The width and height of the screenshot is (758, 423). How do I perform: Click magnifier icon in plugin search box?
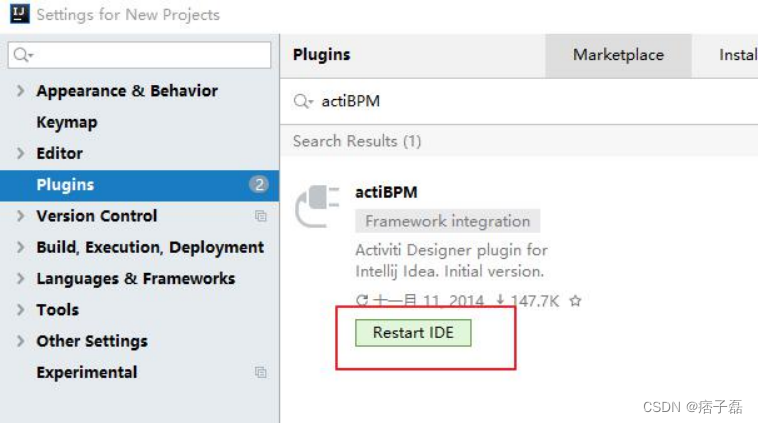coord(301,102)
